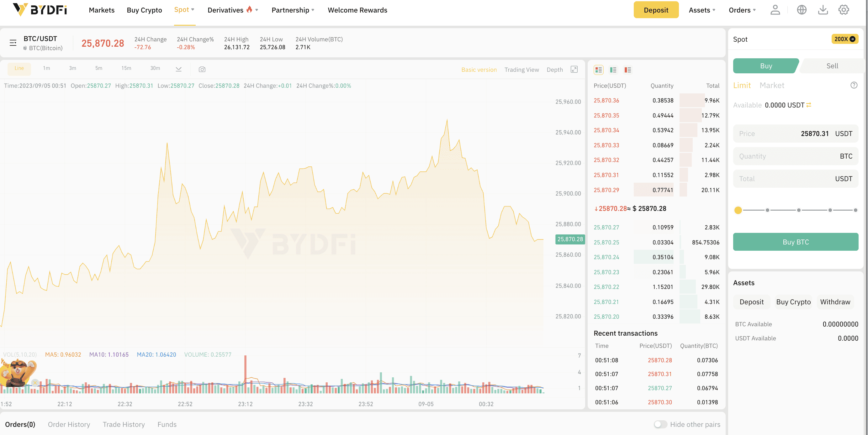Switch to the Sell side
The width and height of the screenshot is (868, 435).
click(832, 66)
